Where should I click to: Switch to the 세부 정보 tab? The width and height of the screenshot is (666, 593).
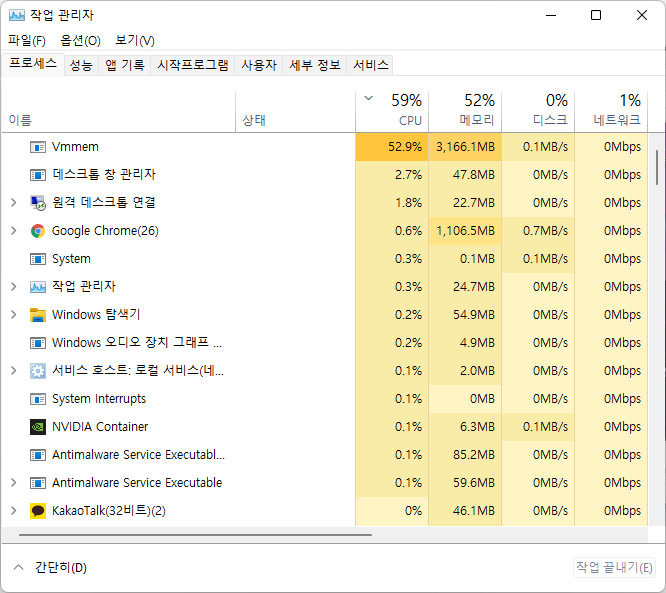click(315, 65)
